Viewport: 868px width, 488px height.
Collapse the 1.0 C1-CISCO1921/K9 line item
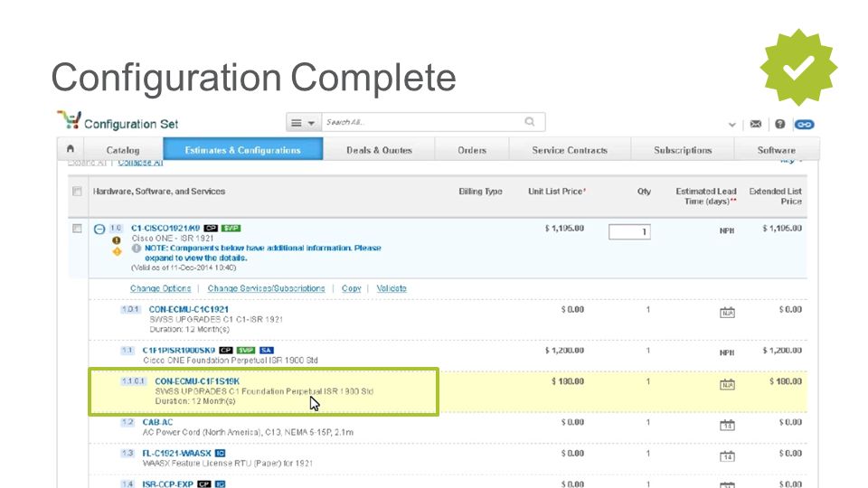(x=99, y=229)
